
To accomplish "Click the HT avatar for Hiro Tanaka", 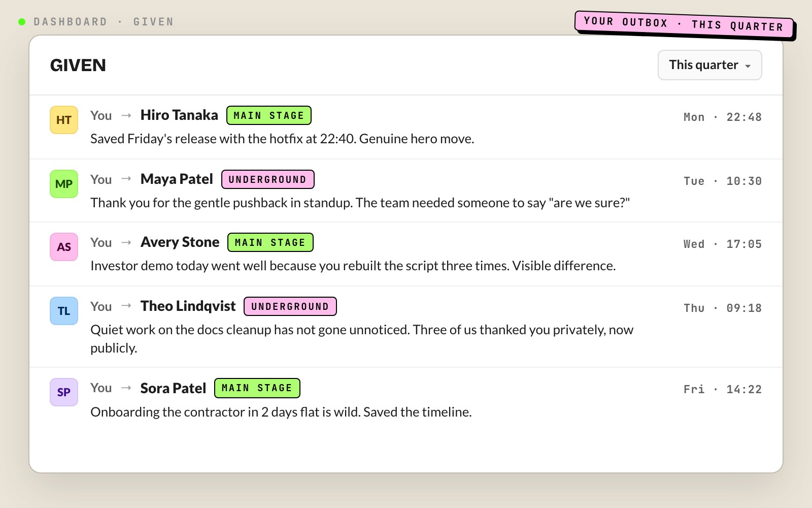I will click(x=64, y=120).
